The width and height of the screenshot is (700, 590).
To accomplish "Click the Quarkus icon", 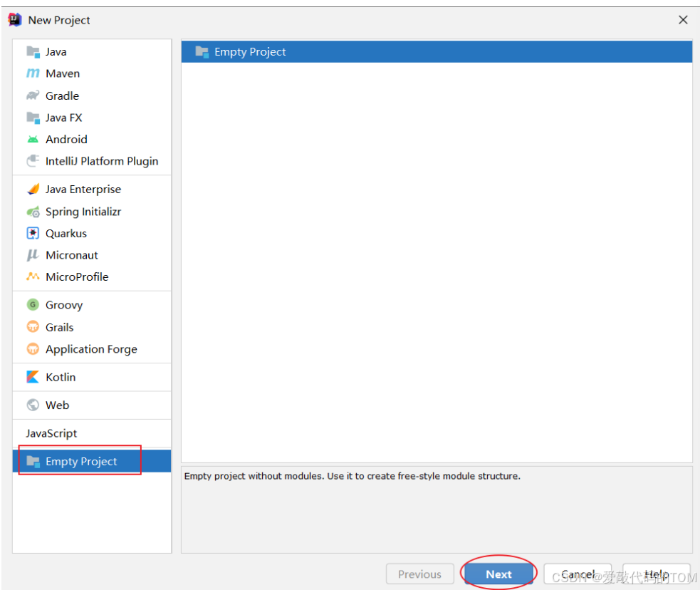I will pyautogui.click(x=33, y=233).
